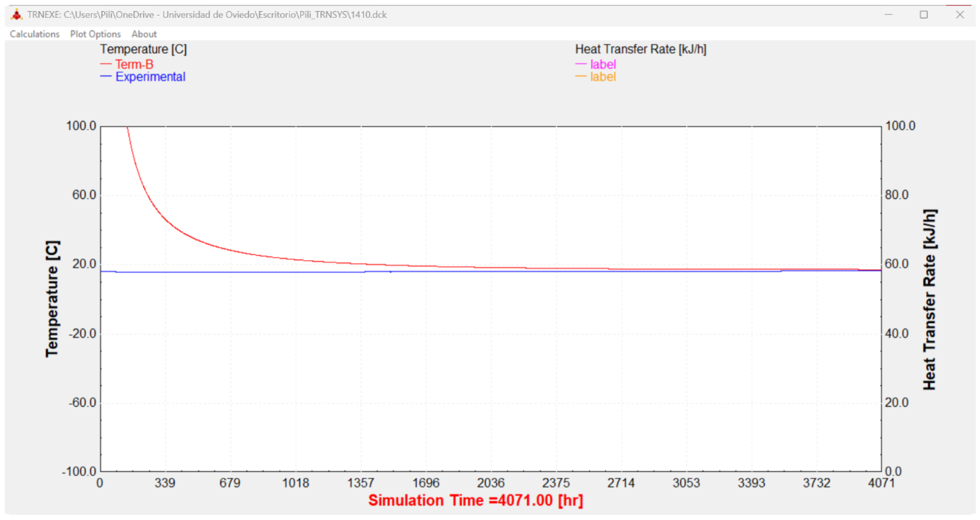
Task: Click right axis maximum value 100.0
Action: click(900, 126)
